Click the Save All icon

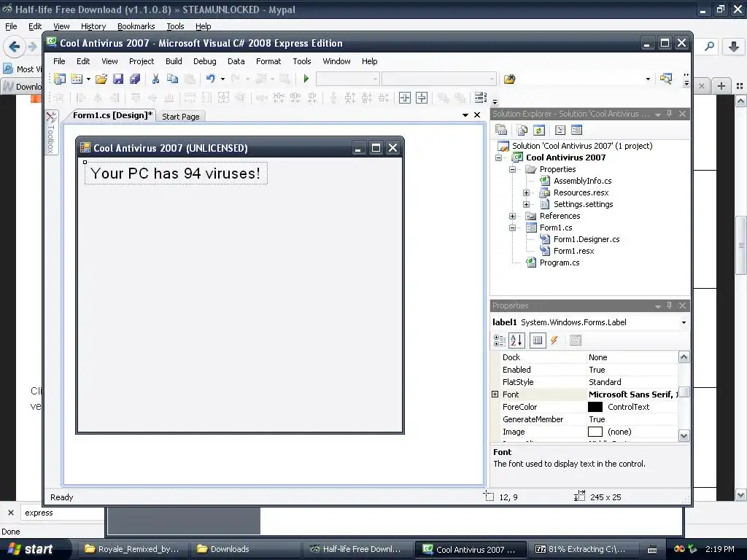point(135,79)
